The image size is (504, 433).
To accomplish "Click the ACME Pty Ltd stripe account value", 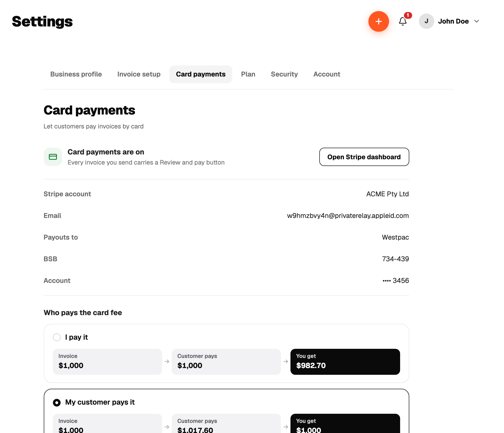I will point(387,194).
